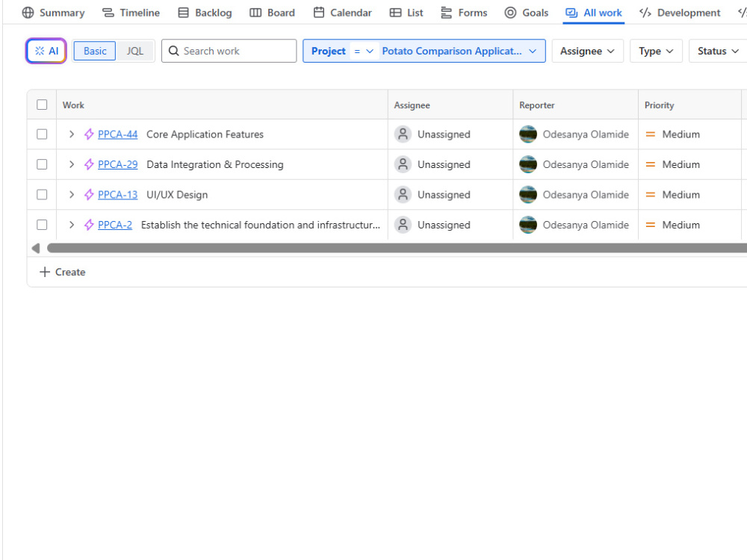The image size is (747, 560).
Task: Open the Backlog tab
Action: click(x=205, y=13)
